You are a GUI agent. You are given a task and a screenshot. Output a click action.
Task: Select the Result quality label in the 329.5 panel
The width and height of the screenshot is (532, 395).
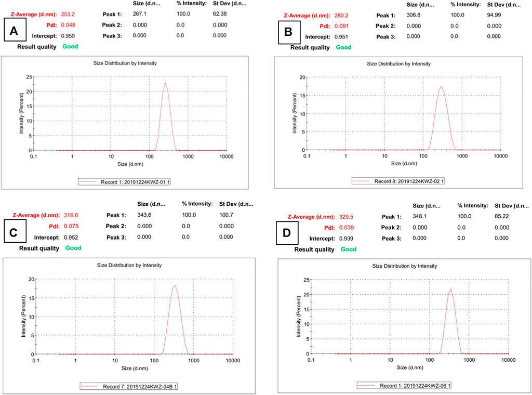[x=314, y=249]
